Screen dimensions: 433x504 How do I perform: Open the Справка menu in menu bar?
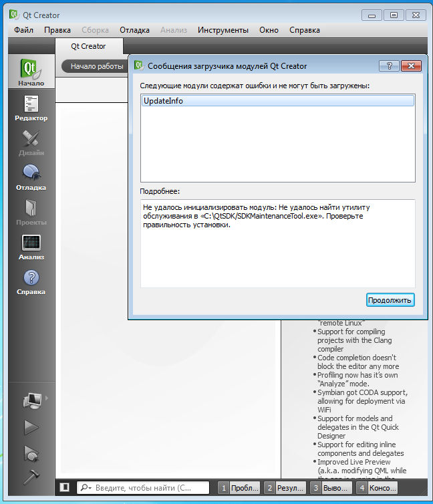305,30
